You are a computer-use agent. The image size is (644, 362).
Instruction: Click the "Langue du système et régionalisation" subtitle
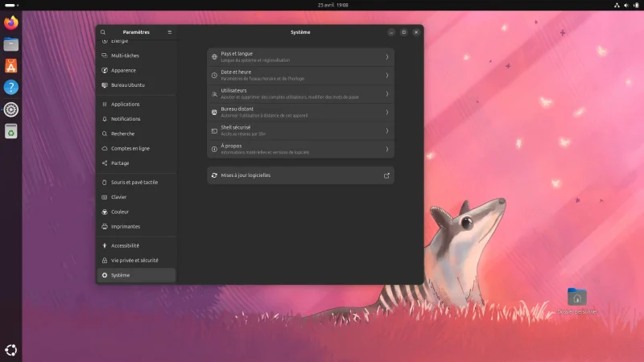(255, 60)
